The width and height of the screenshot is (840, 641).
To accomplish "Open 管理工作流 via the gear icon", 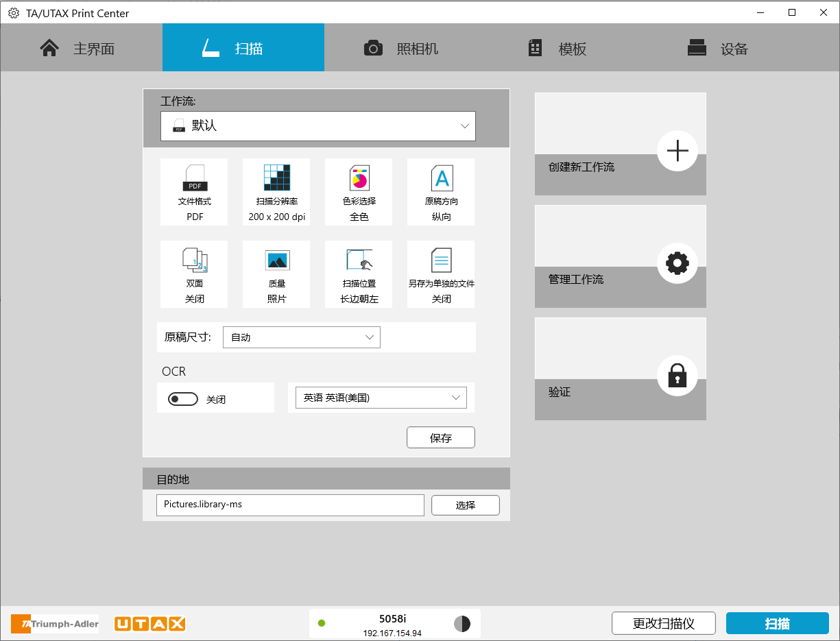I will click(x=677, y=263).
